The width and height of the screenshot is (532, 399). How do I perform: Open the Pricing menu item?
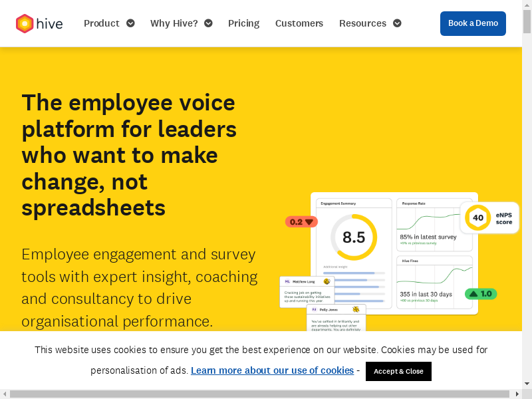point(243,23)
